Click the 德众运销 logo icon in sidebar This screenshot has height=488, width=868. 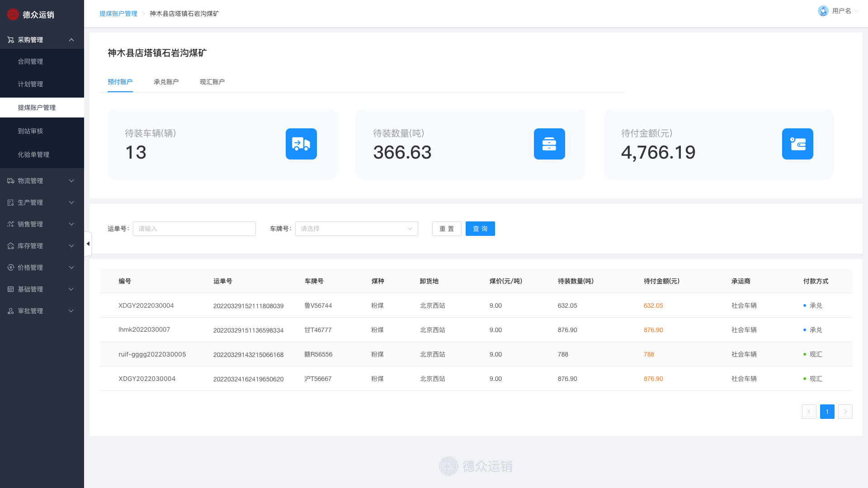(x=13, y=14)
